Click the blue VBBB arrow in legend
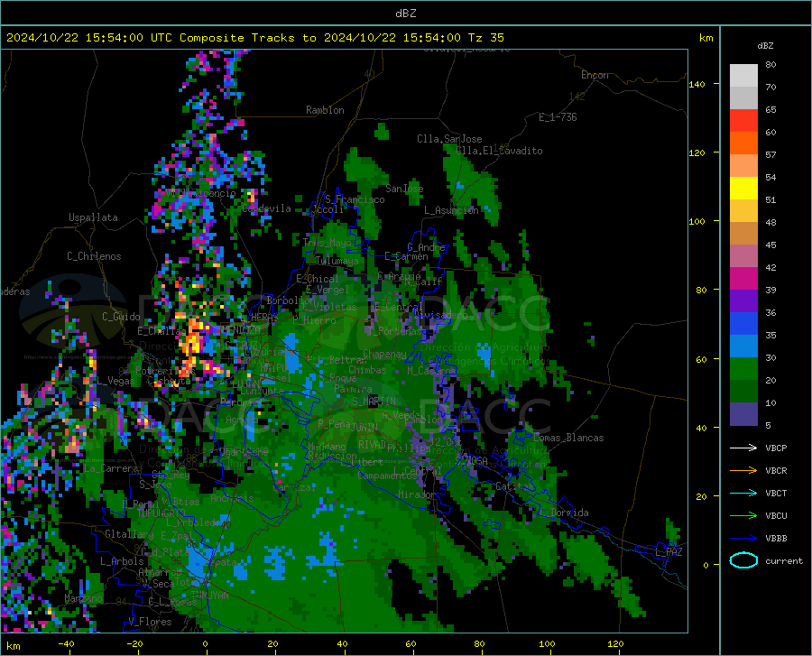Image resolution: width=812 pixels, height=656 pixels. tap(743, 539)
